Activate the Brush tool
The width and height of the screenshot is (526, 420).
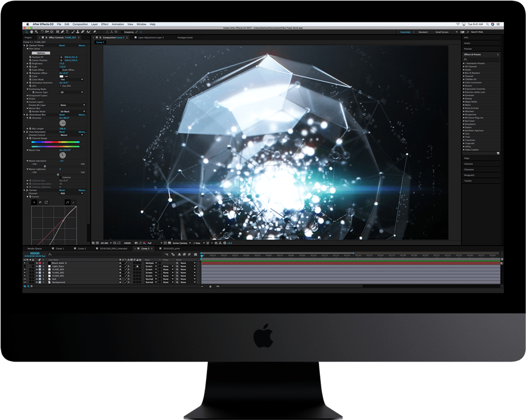73,32
